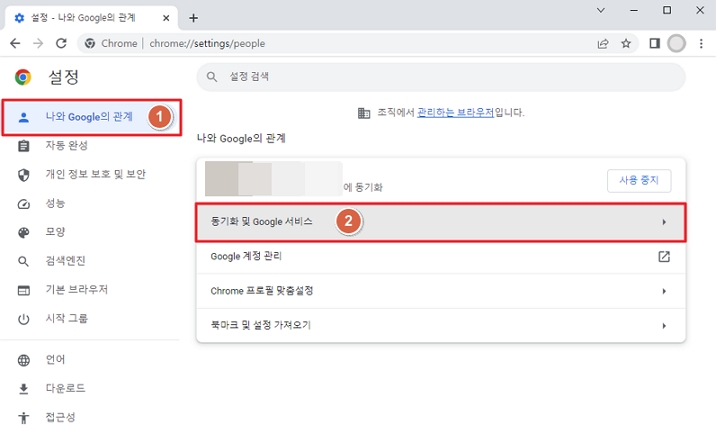Open Chrome's three-dot menu
716x434 pixels.
click(701, 43)
